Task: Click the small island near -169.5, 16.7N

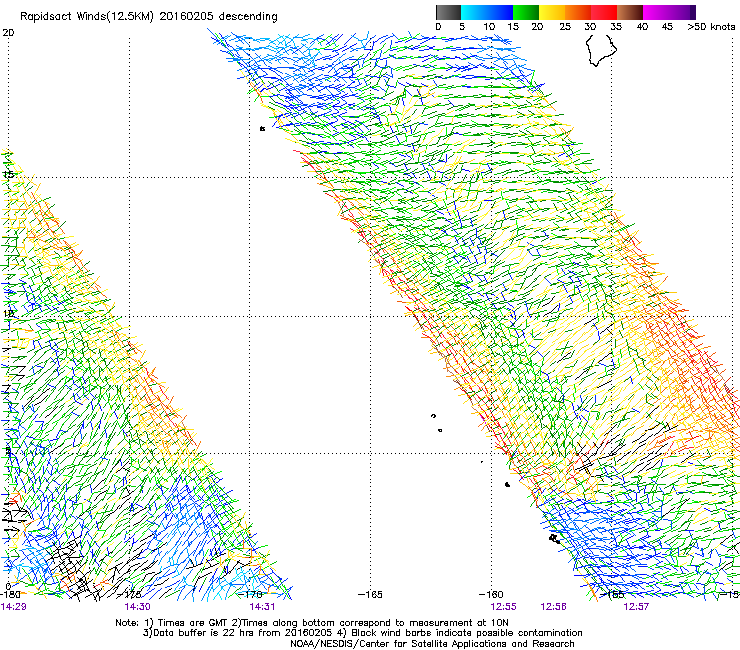Action: tap(262, 128)
